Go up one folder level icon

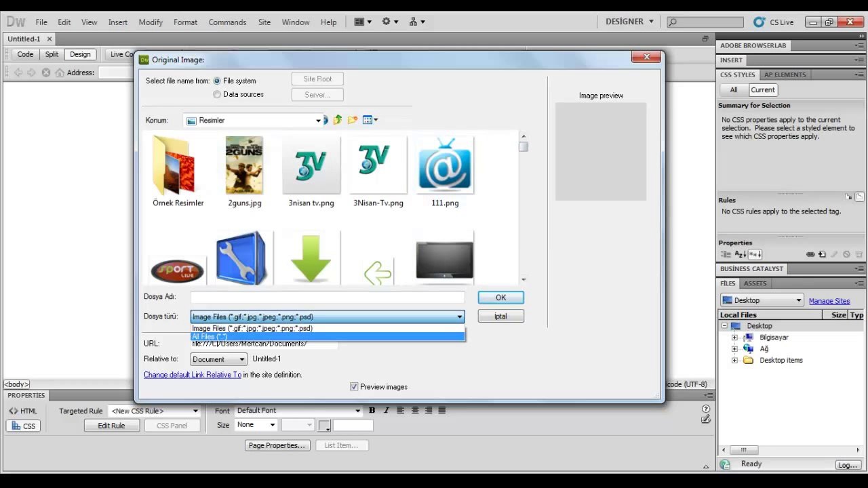pos(338,120)
